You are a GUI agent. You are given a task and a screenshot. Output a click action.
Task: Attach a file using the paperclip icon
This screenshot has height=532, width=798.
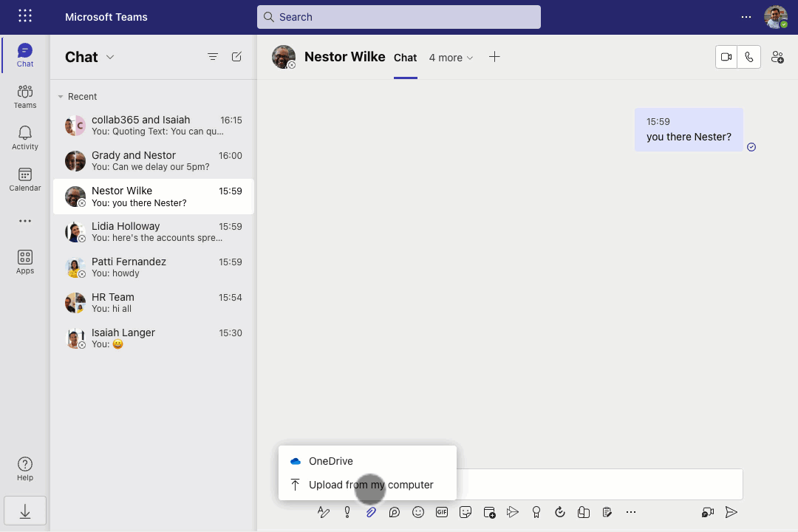371,512
